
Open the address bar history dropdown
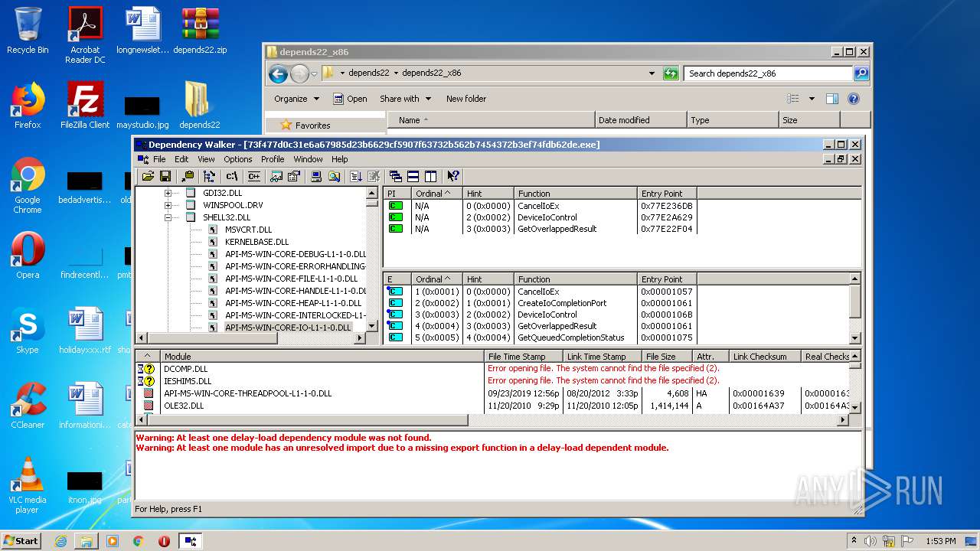[x=652, y=73]
